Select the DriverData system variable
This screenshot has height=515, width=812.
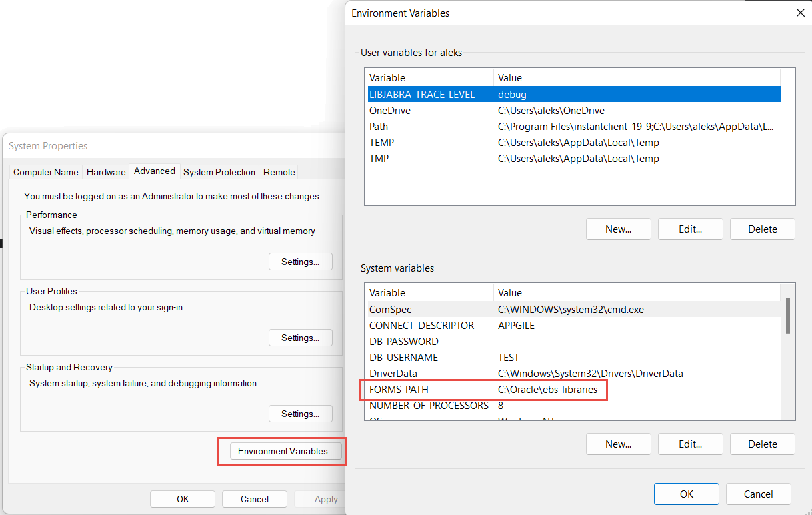(573, 374)
